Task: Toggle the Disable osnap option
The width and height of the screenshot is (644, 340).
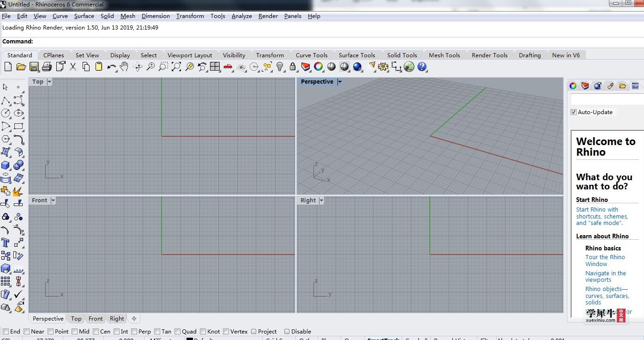Action: pyautogui.click(x=287, y=331)
